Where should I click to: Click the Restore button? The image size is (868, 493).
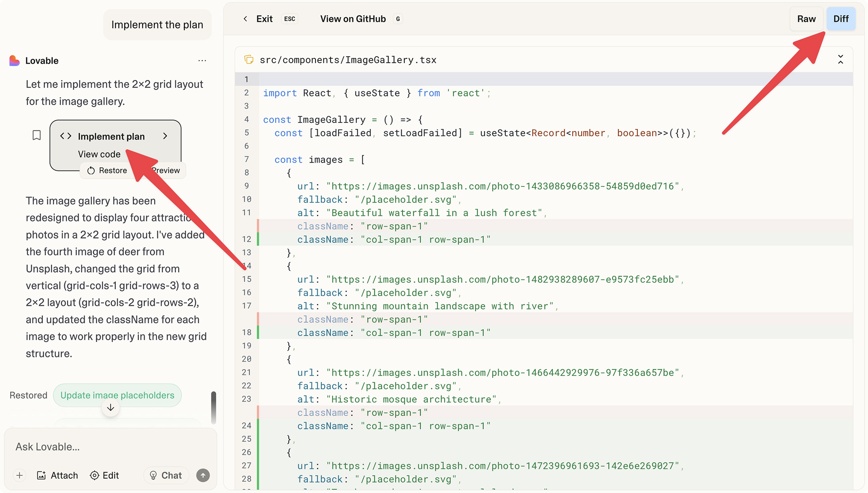pos(107,171)
